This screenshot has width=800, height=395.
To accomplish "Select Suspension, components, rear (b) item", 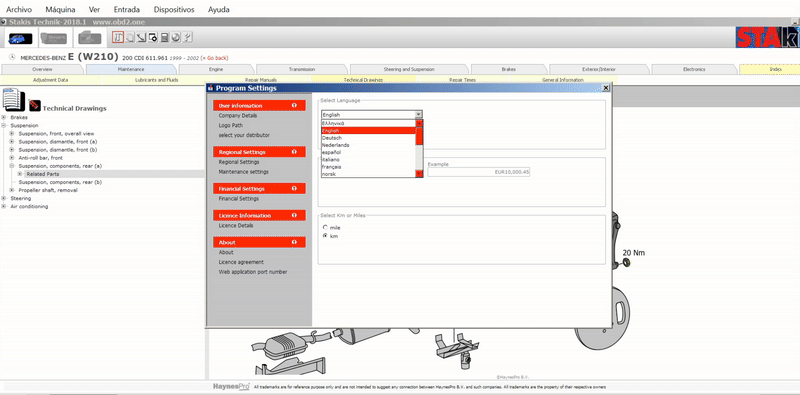I will 60,182.
